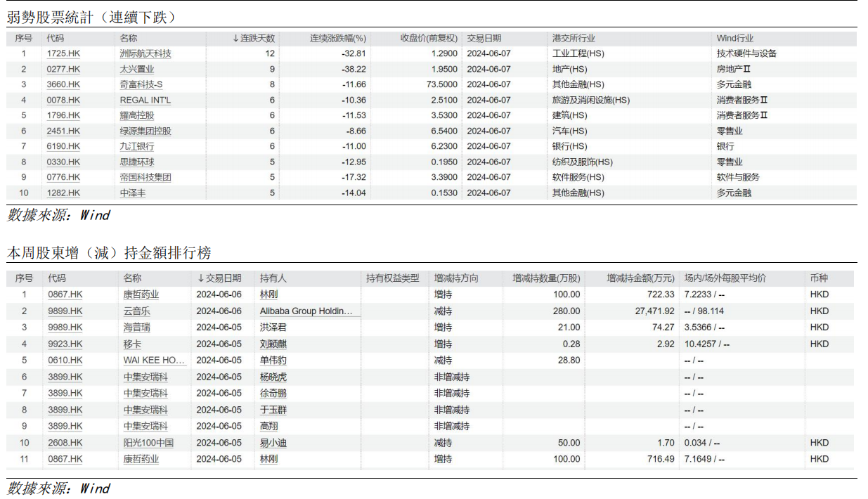Open stock code link 0277.HK
868x499 pixels.
pos(63,69)
